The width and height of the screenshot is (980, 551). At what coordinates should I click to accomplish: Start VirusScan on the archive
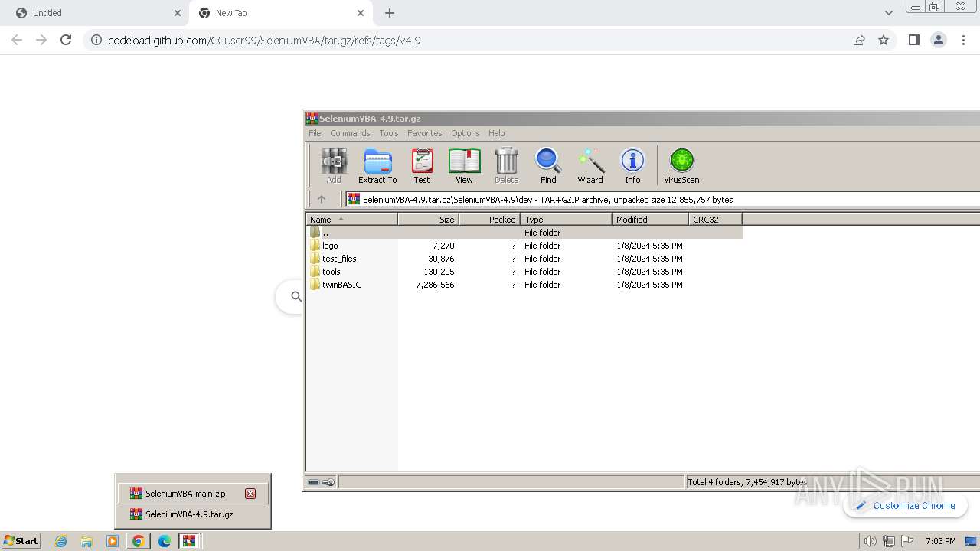[x=681, y=166]
